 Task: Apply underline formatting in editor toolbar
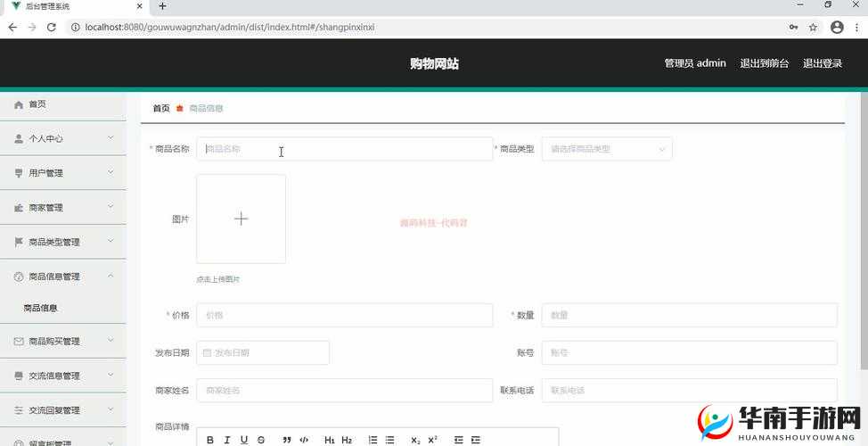pos(244,440)
